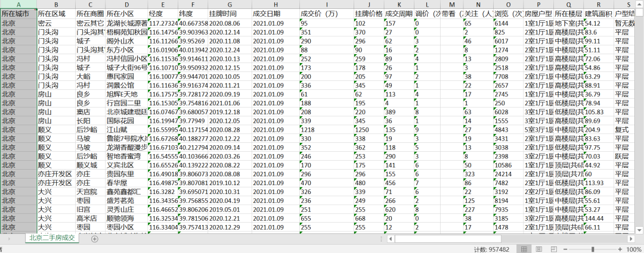Select column A header
The width and height of the screenshot is (644, 253).
(18, 5)
